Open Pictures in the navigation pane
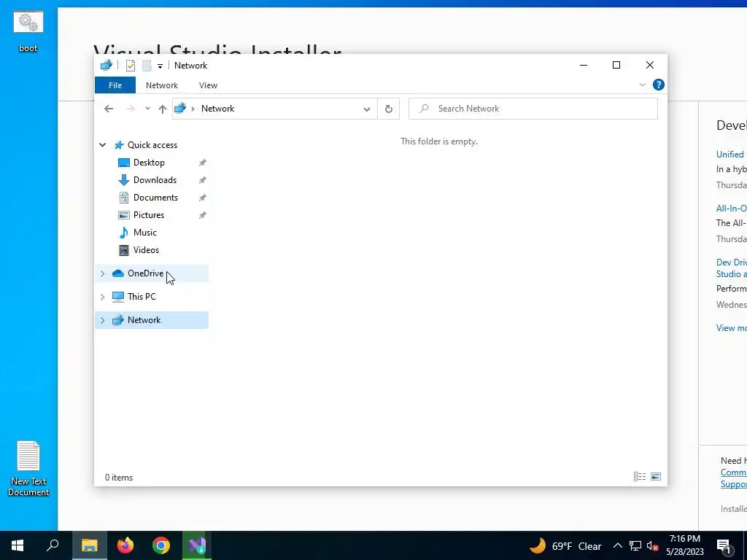 pyautogui.click(x=149, y=215)
